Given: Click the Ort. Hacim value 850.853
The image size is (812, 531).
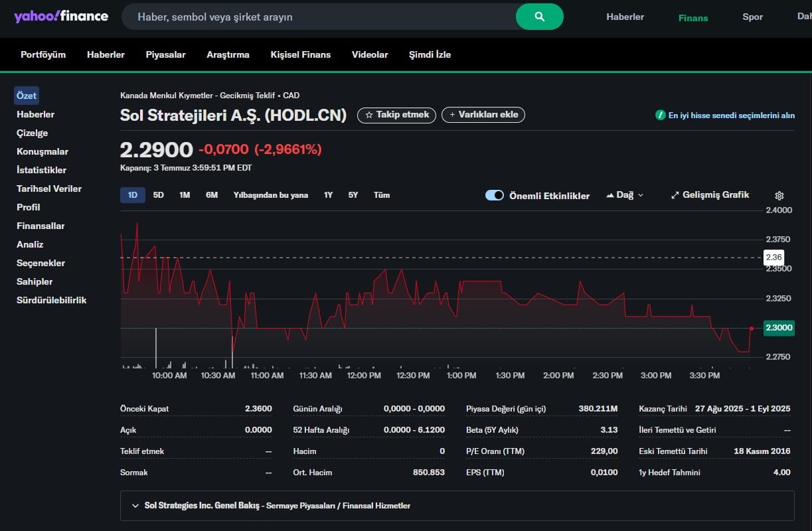Looking at the screenshot, I should pos(429,473).
